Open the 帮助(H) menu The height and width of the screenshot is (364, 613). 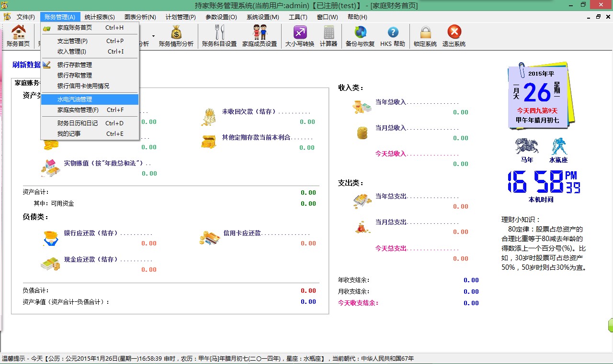click(357, 17)
